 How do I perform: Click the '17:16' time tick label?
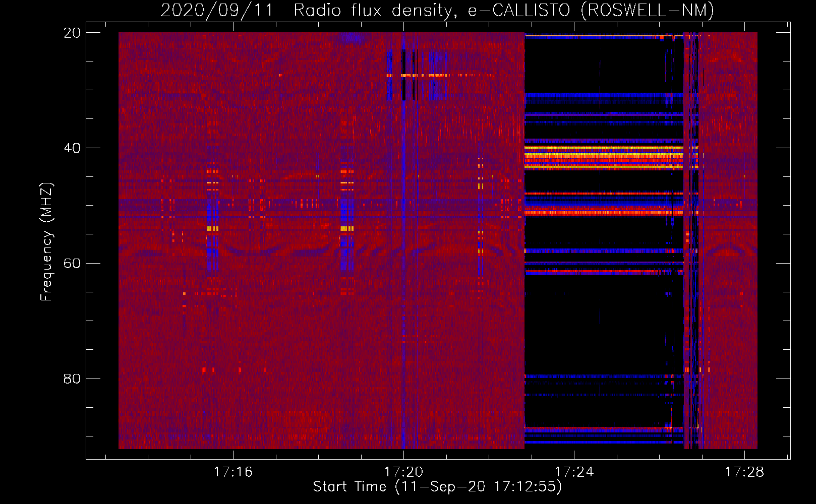[x=233, y=472]
